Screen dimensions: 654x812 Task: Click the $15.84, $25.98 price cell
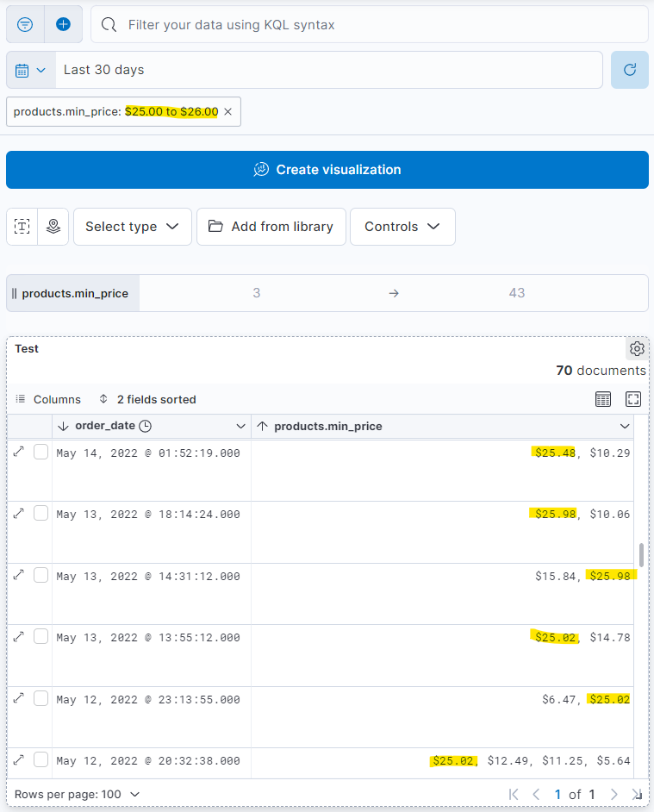[443, 594]
